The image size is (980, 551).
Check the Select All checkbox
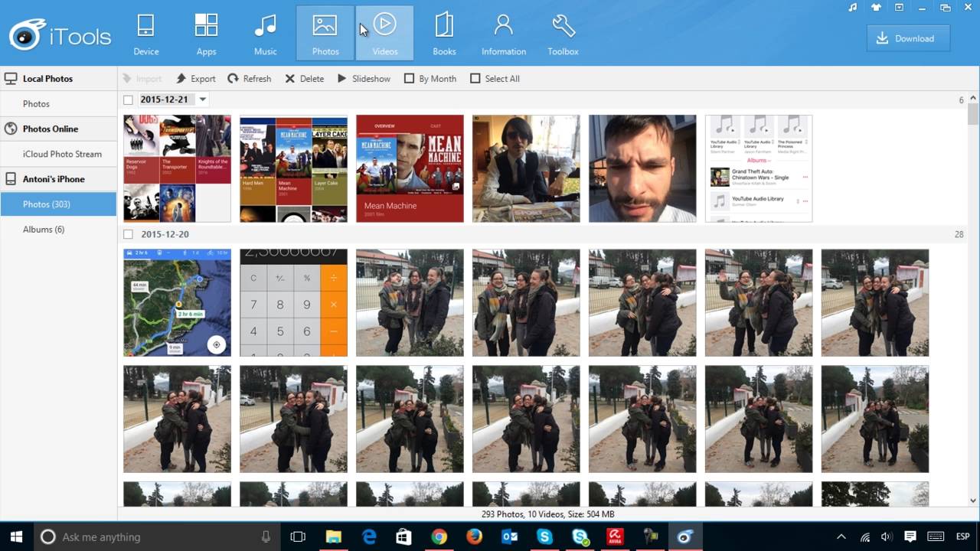(475, 79)
